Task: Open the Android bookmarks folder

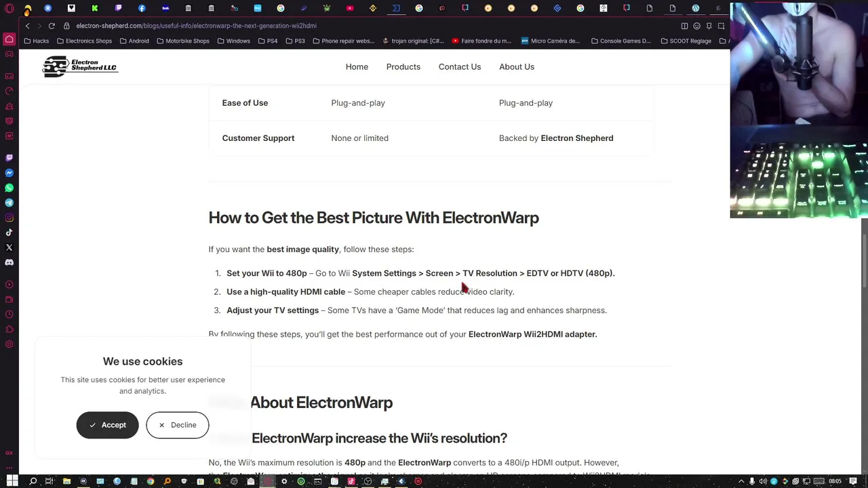Action: (x=134, y=41)
